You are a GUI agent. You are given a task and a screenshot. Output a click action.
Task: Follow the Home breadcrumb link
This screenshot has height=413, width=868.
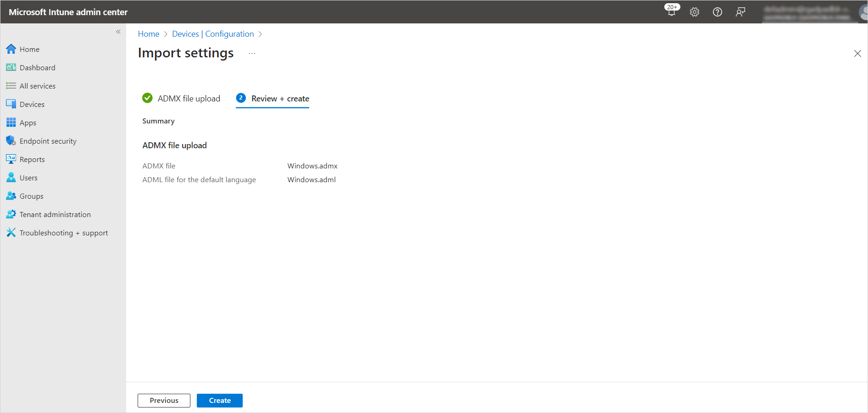pos(148,34)
